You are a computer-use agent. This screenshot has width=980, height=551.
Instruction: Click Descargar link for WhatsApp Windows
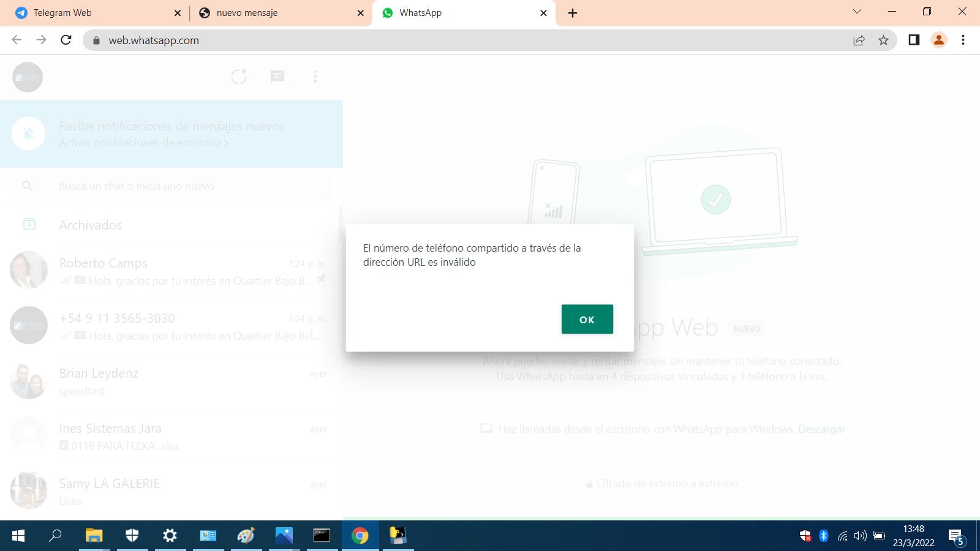821,429
